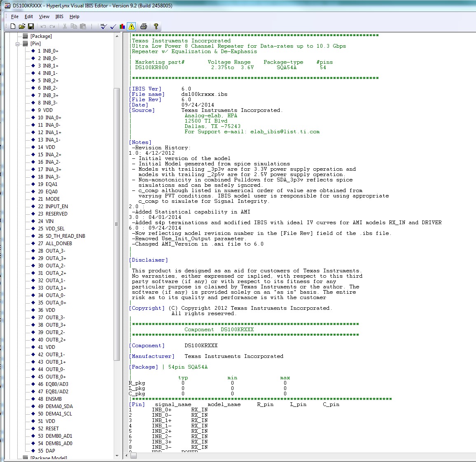Select pin 25 VDD_SEL in tree
This screenshot has width=476, height=462.
click(x=51, y=229)
